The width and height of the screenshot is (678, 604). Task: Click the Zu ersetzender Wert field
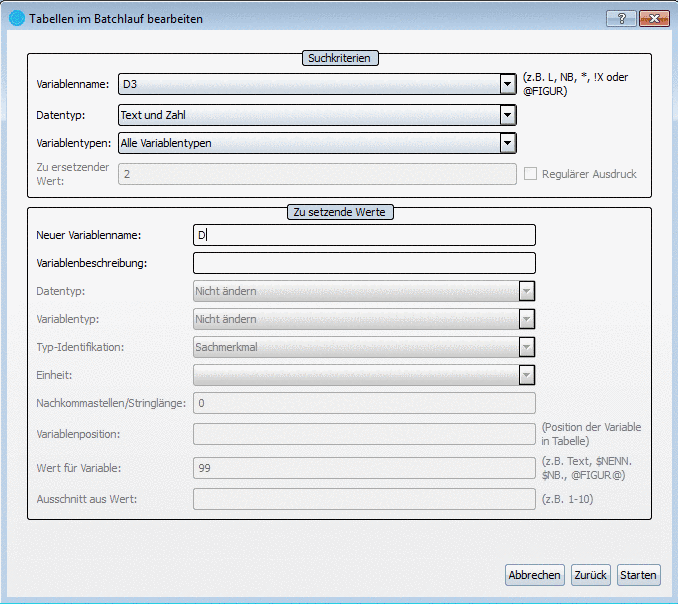point(316,174)
